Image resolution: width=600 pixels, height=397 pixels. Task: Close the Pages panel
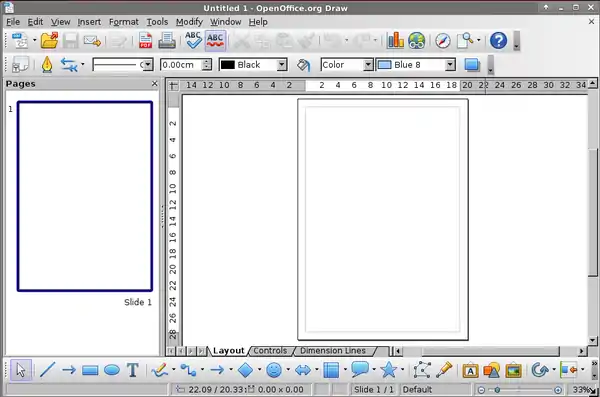[154, 83]
